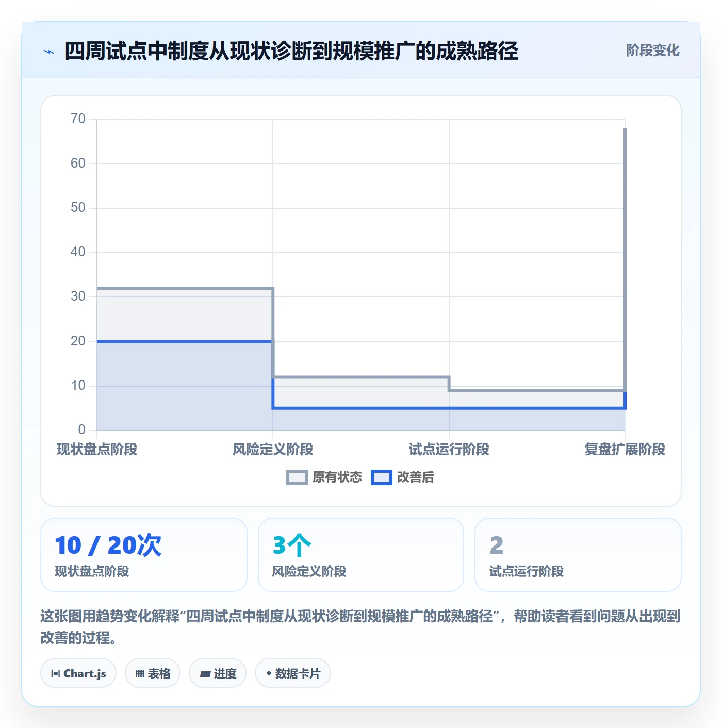Screen dimensions: 722x728
Task: Click the chart title 四周试点中制度从现状诊断到规模推广的成熟路径
Action: click(x=291, y=51)
